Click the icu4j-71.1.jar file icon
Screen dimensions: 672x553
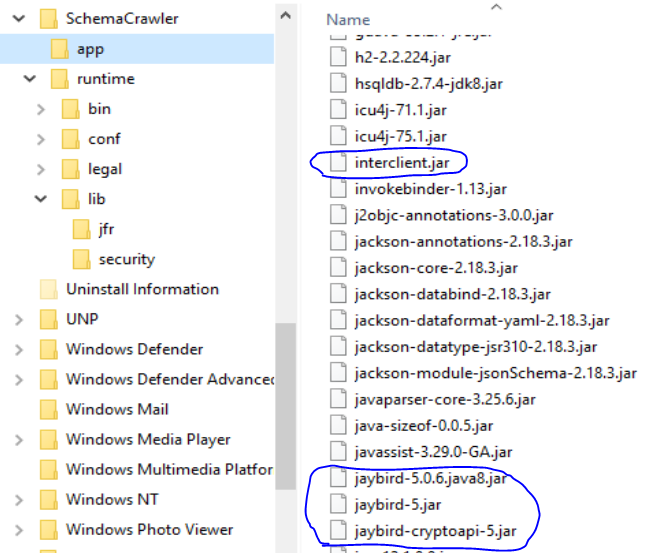point(338,110)
